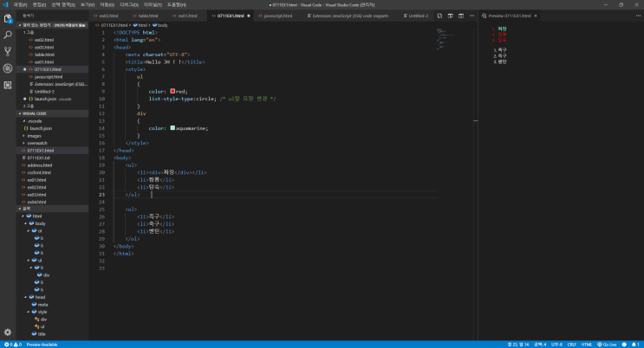Click the errors and warnings status icon
The width and height of the screenshot is (644, 348).
pos(12,345)
